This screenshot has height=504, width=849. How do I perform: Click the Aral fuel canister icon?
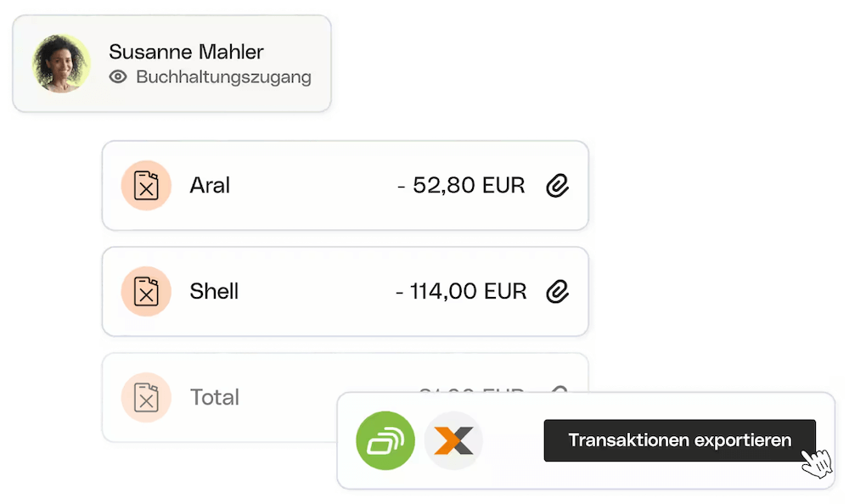click(x=146, y=185)
